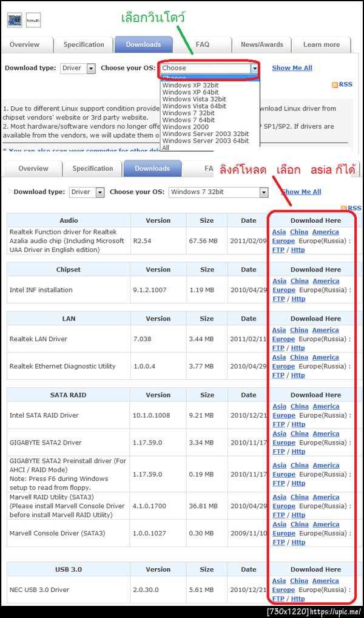The width and height of the screenshot is (364, 618).
Task: Click the upper Show Me All link
Action: click(292, 68)
